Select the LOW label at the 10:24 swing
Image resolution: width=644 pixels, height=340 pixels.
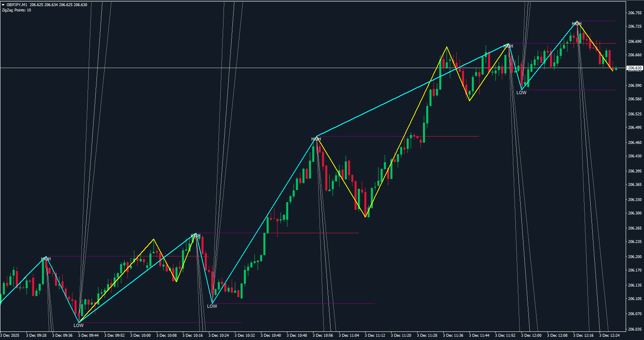click(212, 306)
